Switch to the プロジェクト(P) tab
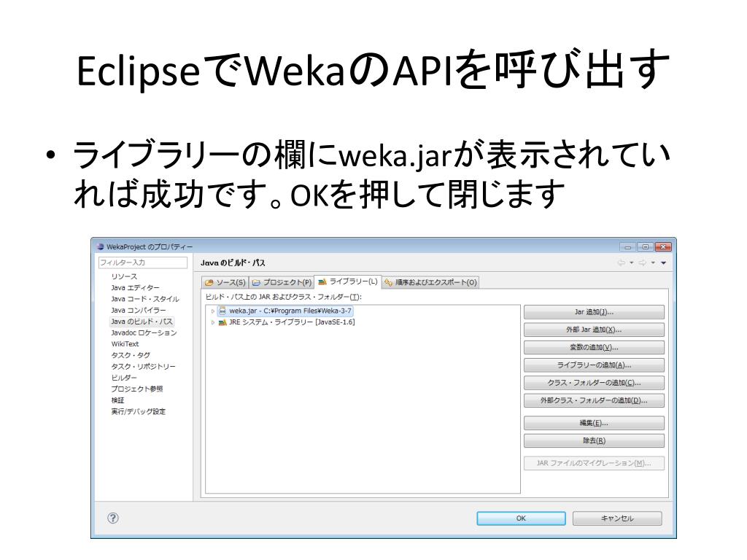The height and width of the screenshot is (560, 747). pyautogui.click(x=282, y=282)
